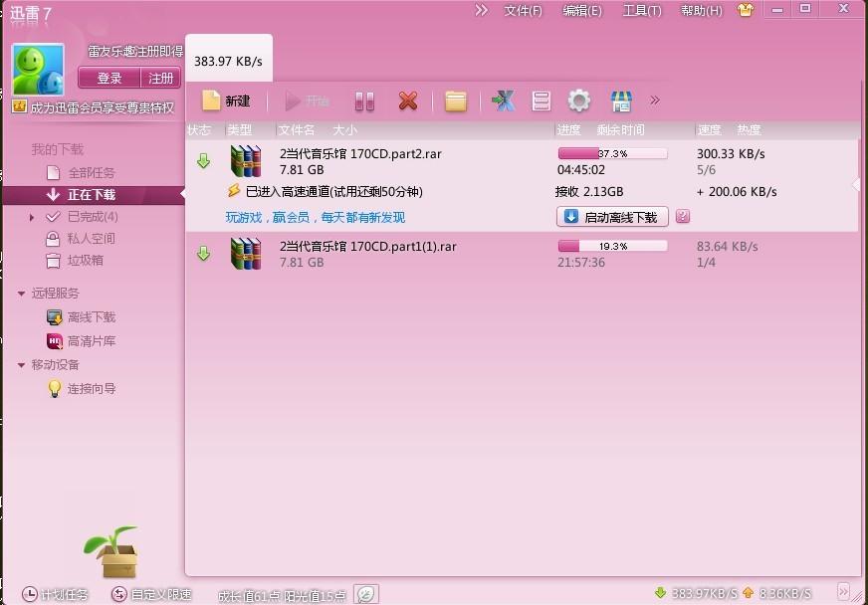Open the 帮助(H) menu
This screenshot has height=605, width=868.
[702, 11]
